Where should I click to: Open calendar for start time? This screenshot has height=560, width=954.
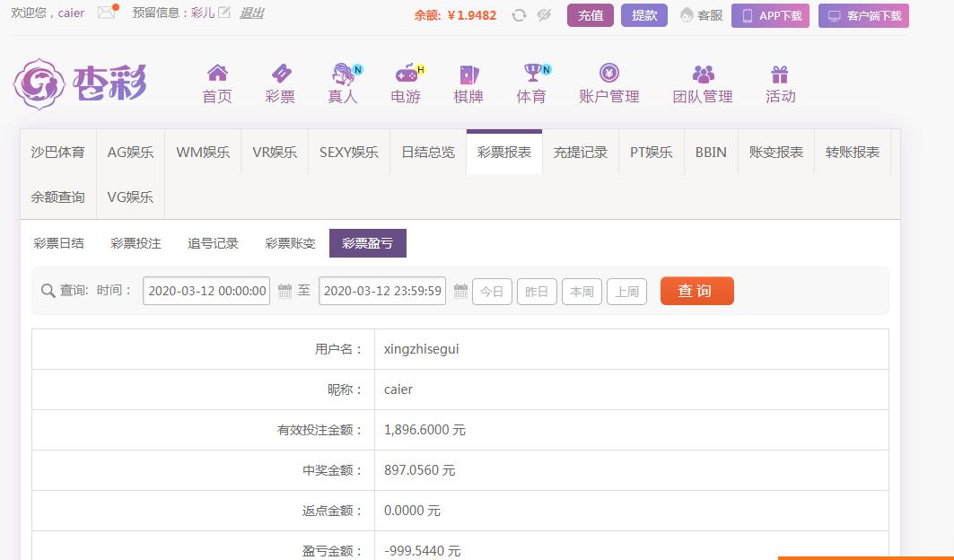coord(284,291)
